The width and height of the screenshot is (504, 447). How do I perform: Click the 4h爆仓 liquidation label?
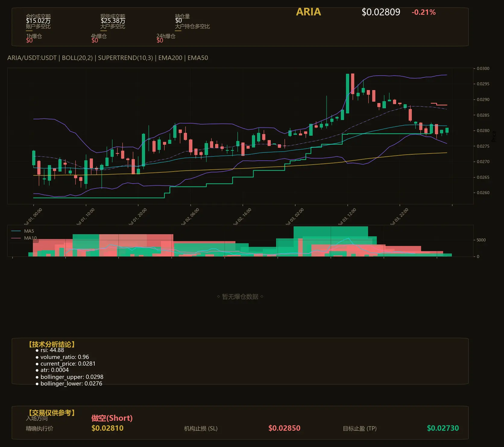point(99,36)
